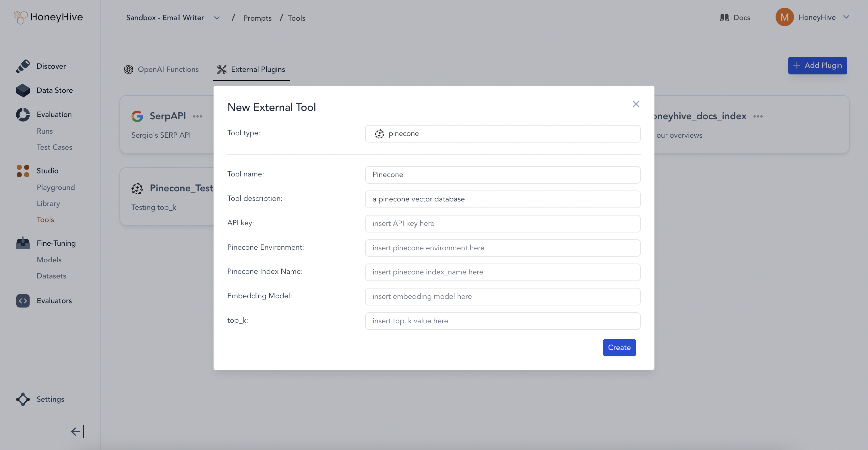Click the Evaluation chart icon

pyautogui.click(x=23, y=114)
